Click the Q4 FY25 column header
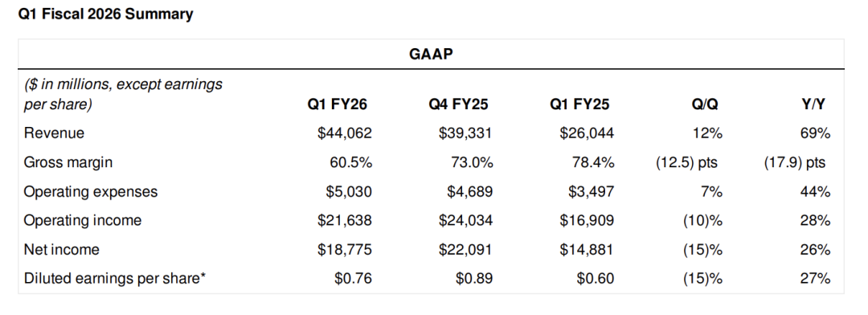The image size is (868, 315). (x=458, y=104)
